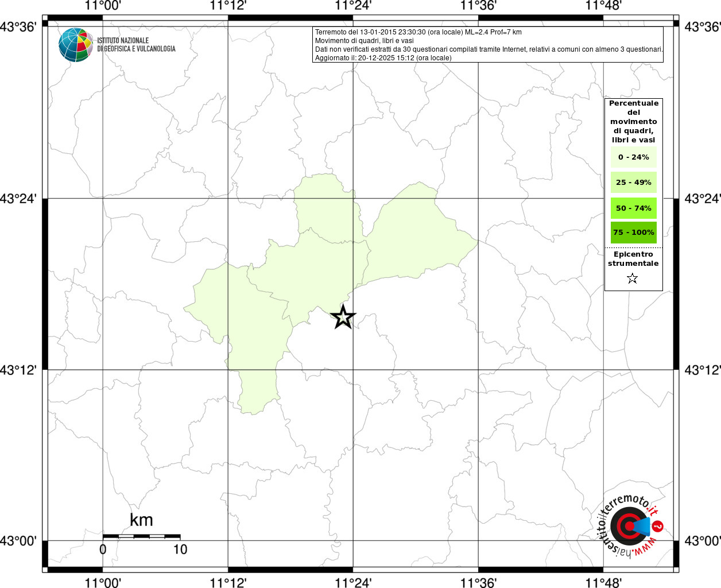Click the bottom axis label 11°24'
This screenshot has width=721, height=588.
point(353,583)
